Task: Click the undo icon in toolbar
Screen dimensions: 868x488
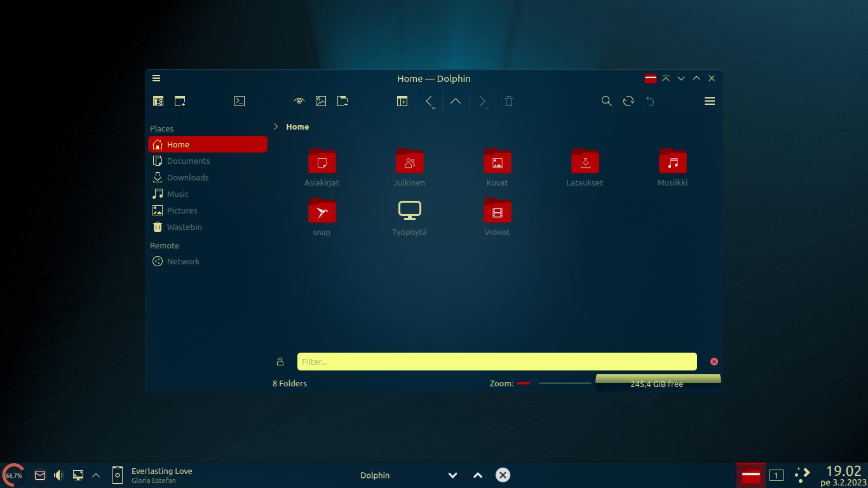Action: click(x=650, y=101)
